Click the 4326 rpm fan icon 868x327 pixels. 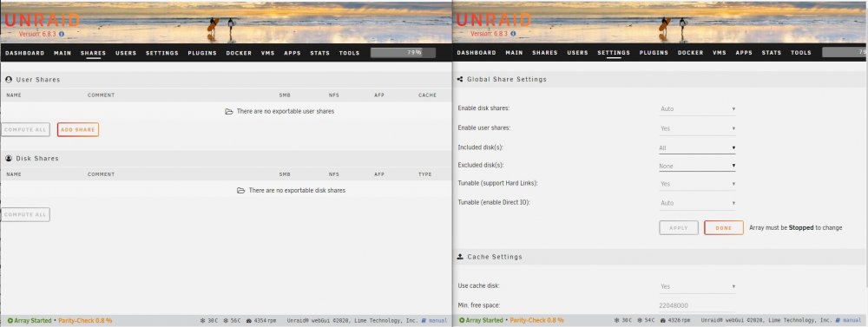(663, 320)
